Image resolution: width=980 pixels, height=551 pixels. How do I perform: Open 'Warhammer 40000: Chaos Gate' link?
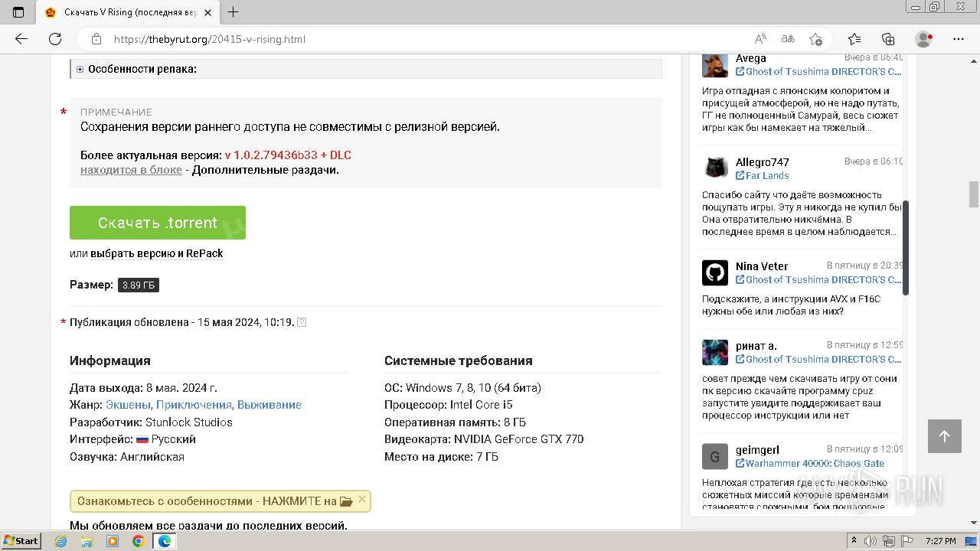click(x=810, y=464)
